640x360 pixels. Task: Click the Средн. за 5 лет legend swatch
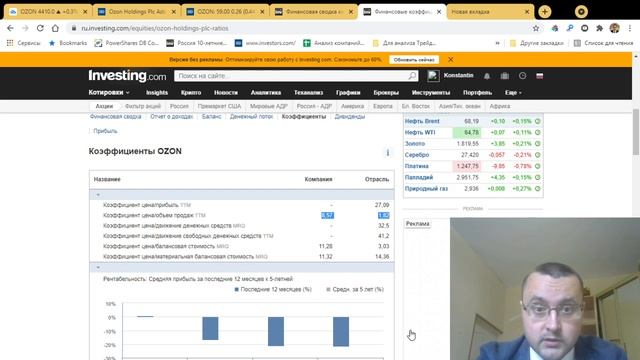pyautogui.click(x=329, y=289)
